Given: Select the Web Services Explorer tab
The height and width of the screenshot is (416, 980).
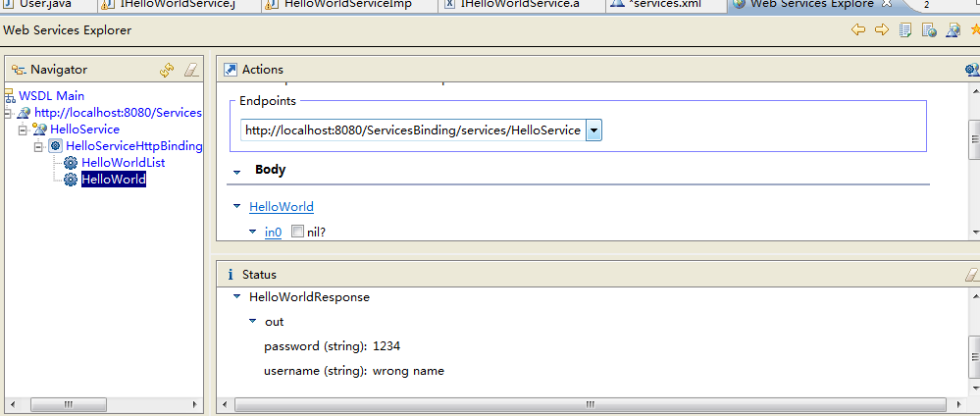Looking at the screenshot, I should (812, 4).
